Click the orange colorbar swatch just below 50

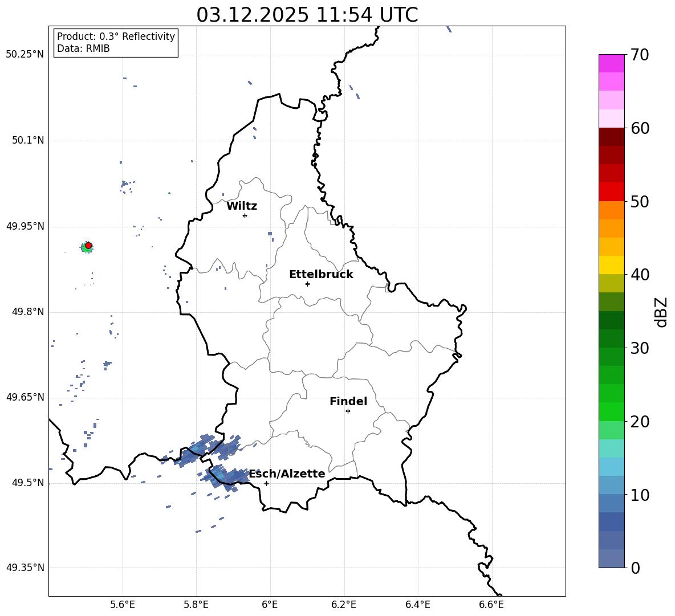tap(611, 210)
